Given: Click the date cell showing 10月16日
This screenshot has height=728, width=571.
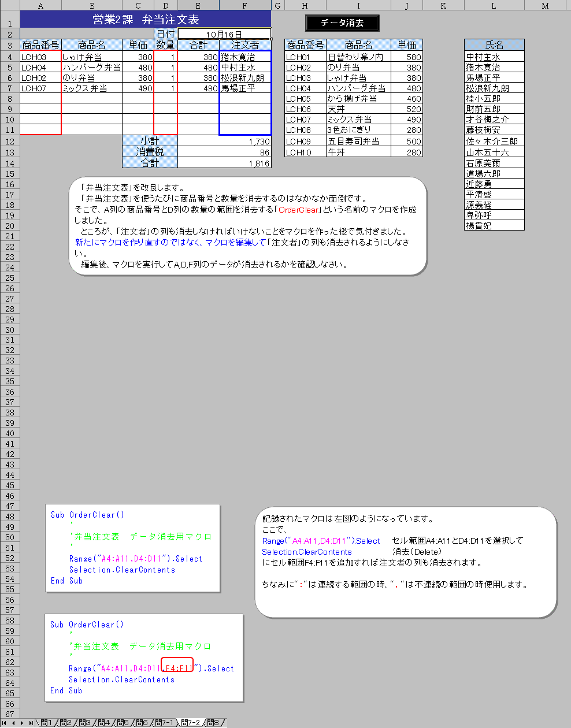Looking at the screenshot, I should [x=224, y=34].
